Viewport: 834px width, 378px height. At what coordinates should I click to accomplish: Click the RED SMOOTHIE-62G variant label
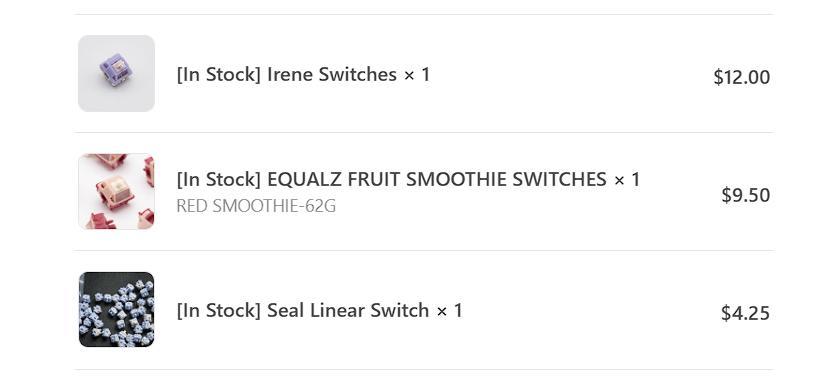[256, 206]
